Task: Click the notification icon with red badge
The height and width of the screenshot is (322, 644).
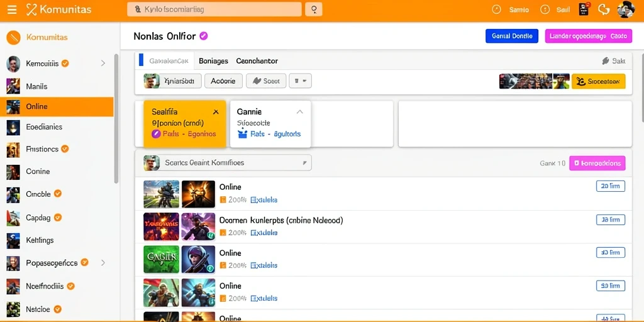Action: click(584, 9)
